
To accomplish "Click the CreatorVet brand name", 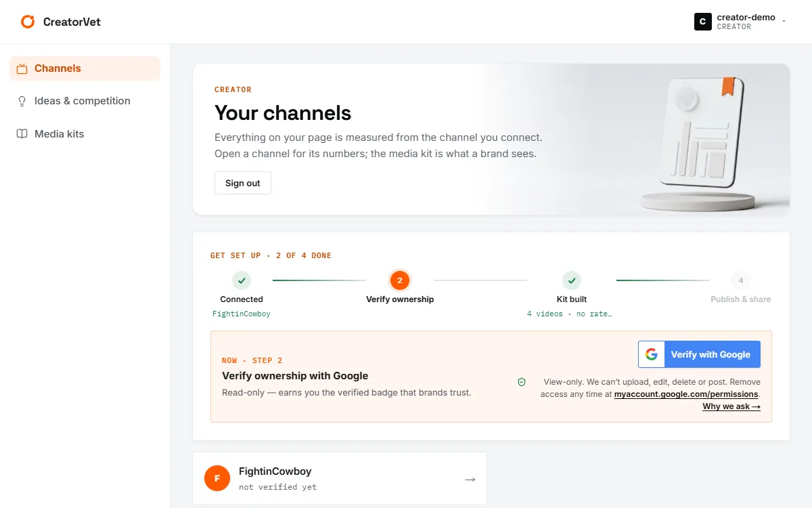I will coord(72,22).
